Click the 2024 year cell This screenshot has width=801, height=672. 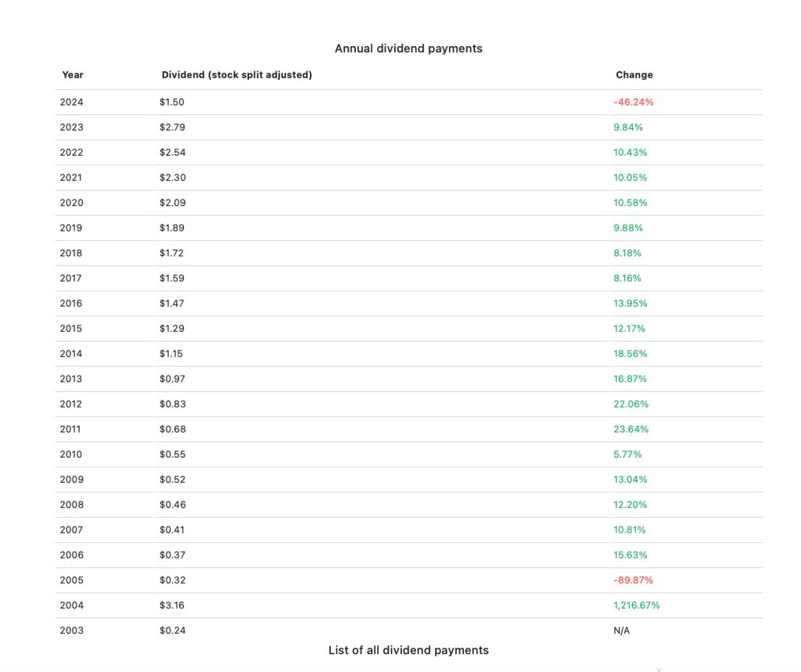pos(71,102)
